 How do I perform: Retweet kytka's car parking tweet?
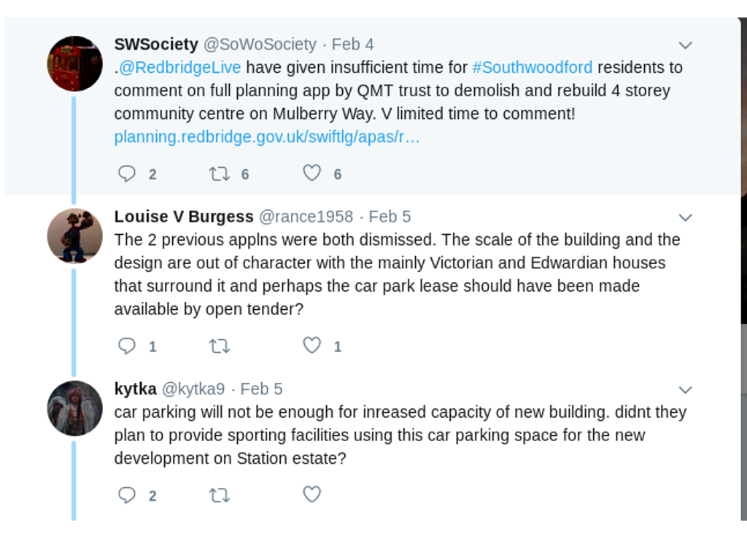(x=219, y=495)
